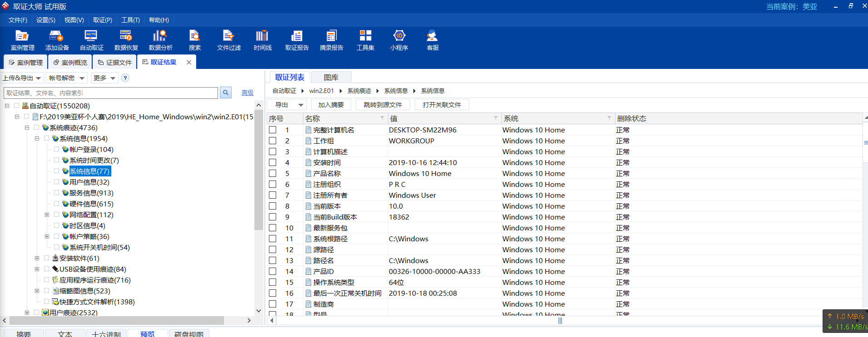
Task: Click the magnifier search button
Action: click(225, 93)
